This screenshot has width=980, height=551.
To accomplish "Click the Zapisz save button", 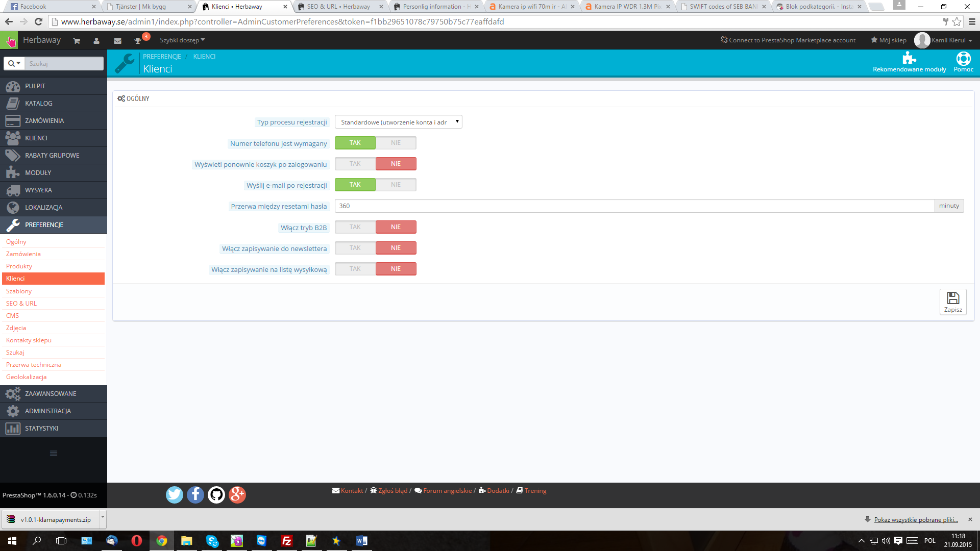I will pos(952,302).
